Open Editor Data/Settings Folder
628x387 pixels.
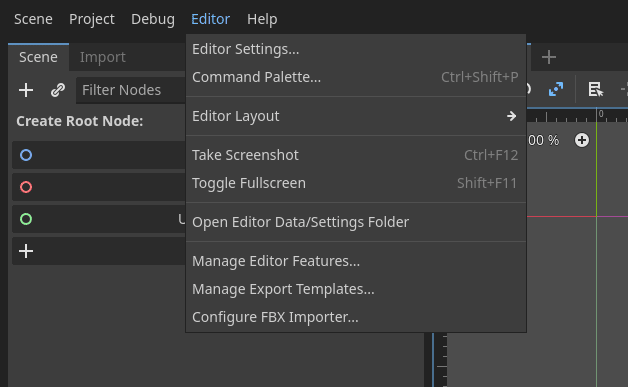(x=356, y=222)
